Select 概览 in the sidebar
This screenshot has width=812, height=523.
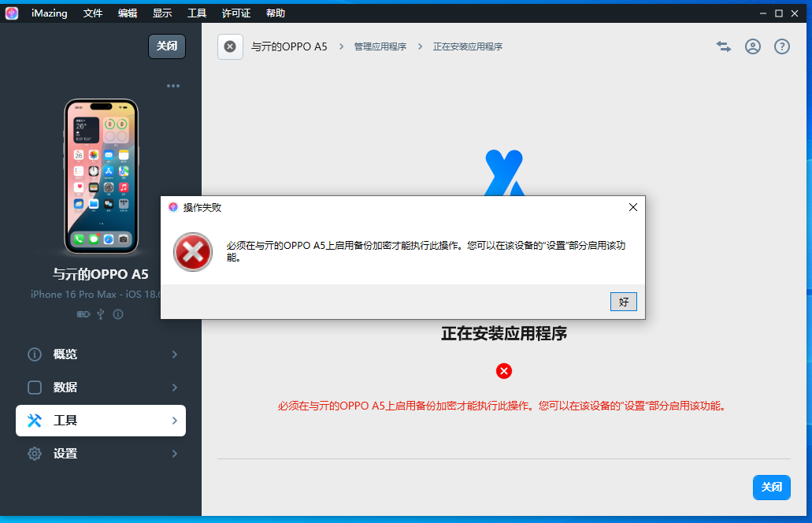tap(101, 354)
